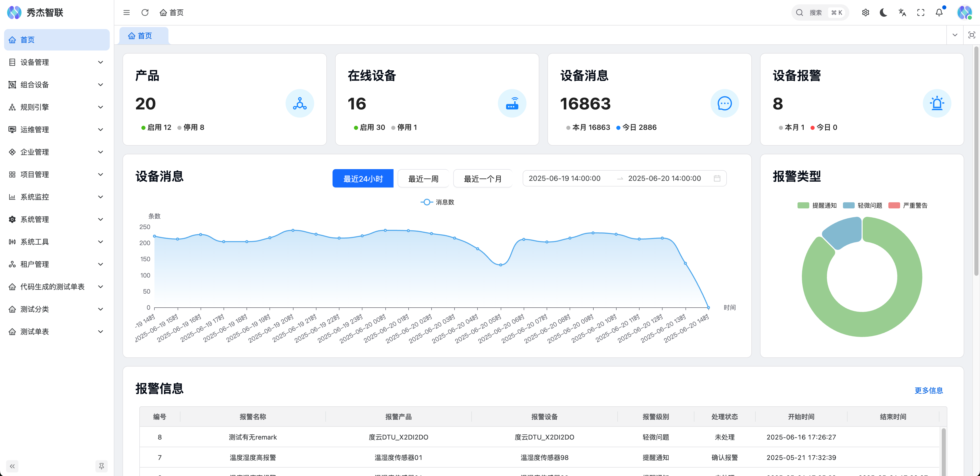Toggle dark mode moon icon

[884, 12]
